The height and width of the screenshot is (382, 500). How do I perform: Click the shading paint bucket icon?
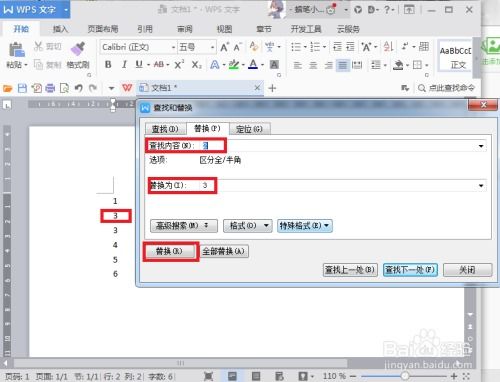coord(398,65)
